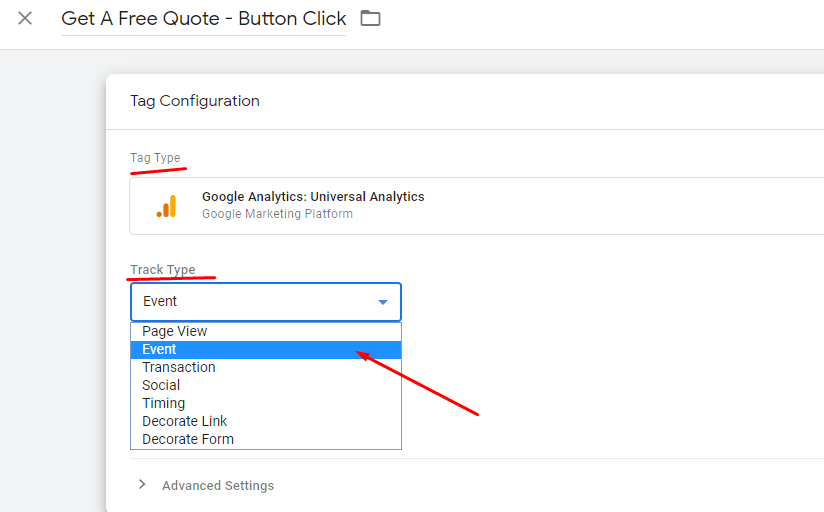Choose Transaction from the track type list
This screenshot has width=824, height=512.
tap(266, 367)
